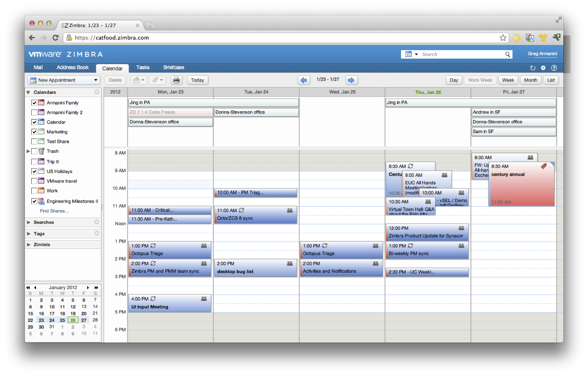Click the search magnifier icon

coord(507,54)
